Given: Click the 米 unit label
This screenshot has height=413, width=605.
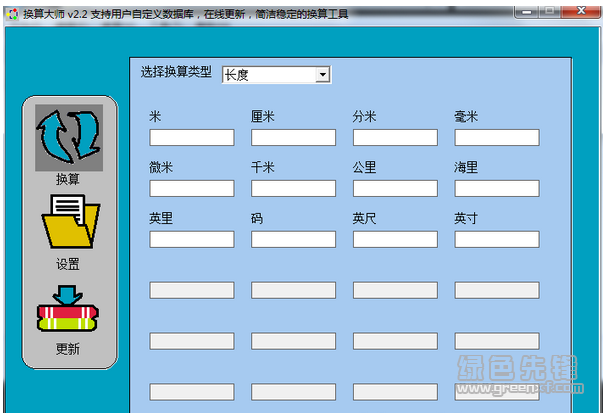Looking at the screenshot, I should pyautogui.click(x=155, y=116).
